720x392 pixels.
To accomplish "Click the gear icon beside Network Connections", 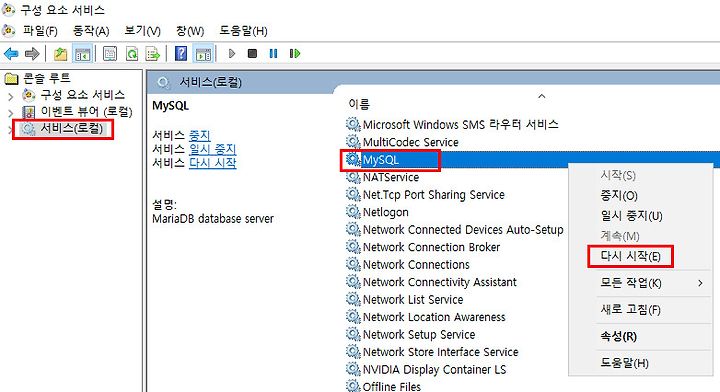I will click(x=353, y=264).
